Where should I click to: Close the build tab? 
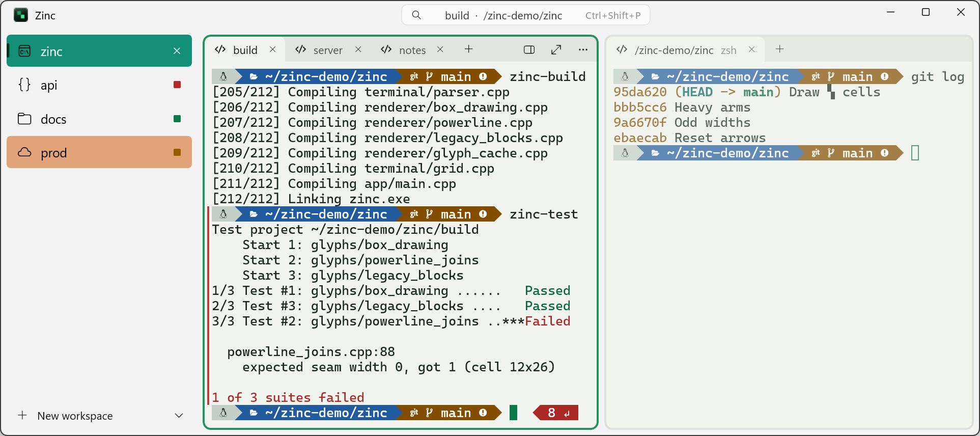tap(273, 49)
